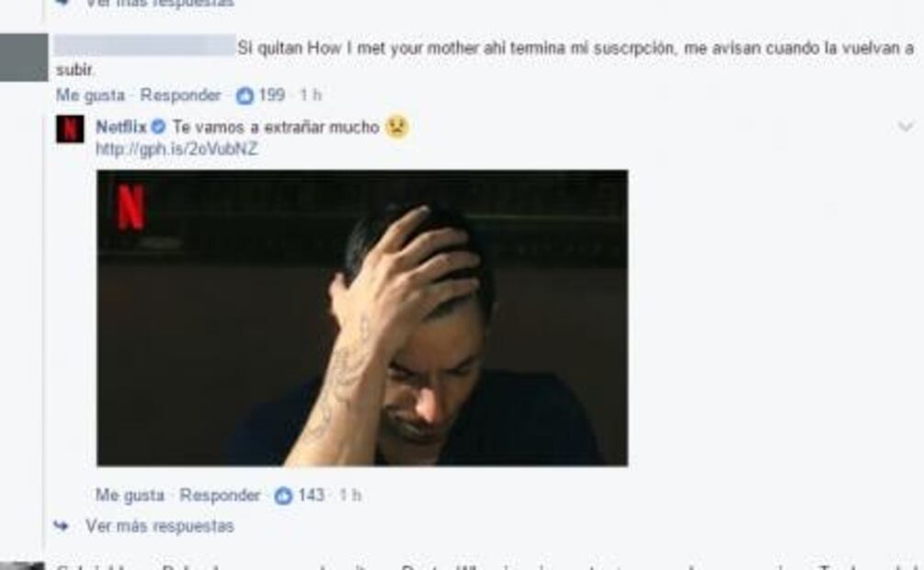Click 'Me gusta' under Netflix's GIF reply
The height and width of the screenshot is (570, 924).
click(130, 496)
